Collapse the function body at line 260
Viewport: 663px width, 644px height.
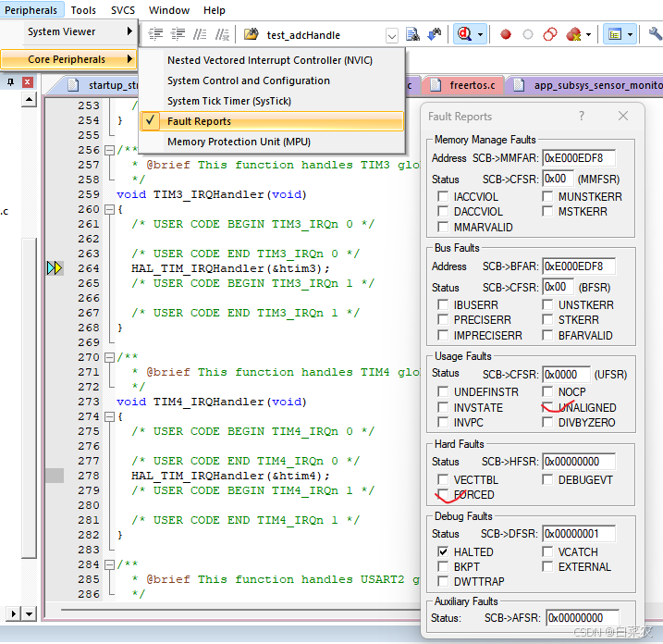tap(109, 209)
